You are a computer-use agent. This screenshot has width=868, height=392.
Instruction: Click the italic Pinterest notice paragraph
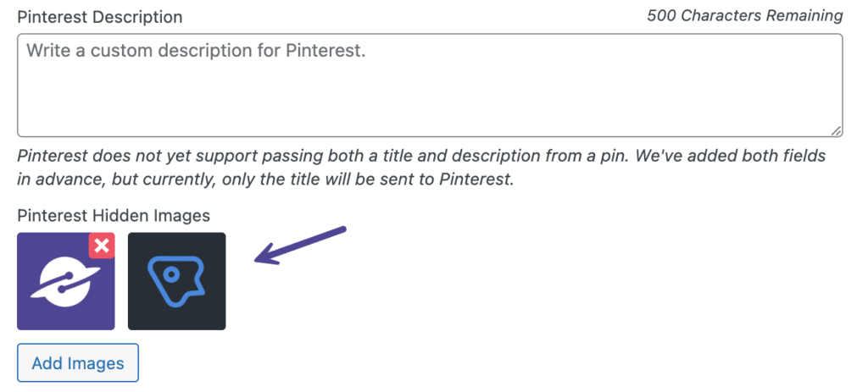pos(422,168)
